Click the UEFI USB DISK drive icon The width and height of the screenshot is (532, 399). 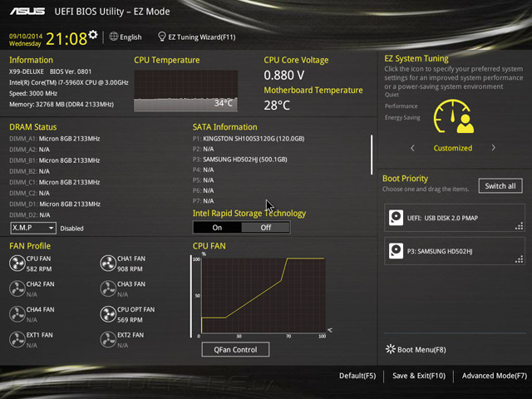(x=396, y=218)
